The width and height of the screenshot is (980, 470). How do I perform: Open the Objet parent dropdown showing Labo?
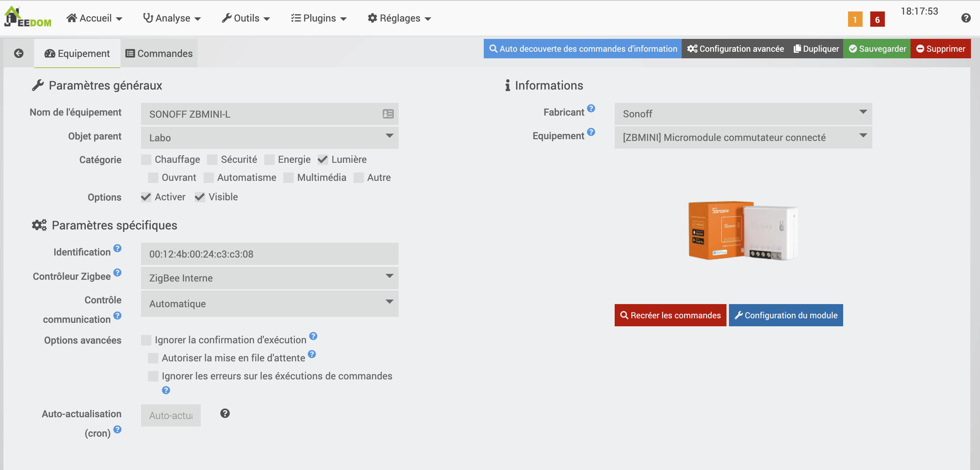tap(269, 138)
